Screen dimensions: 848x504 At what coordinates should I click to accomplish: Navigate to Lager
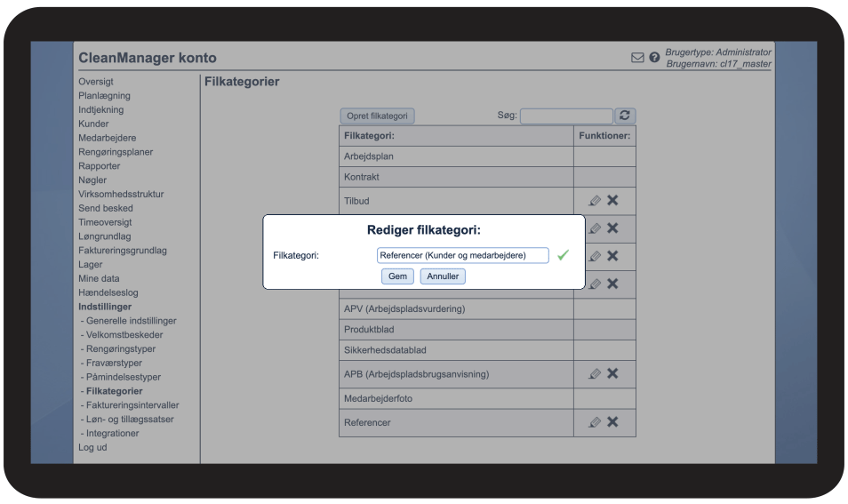(x=91, y=264)
